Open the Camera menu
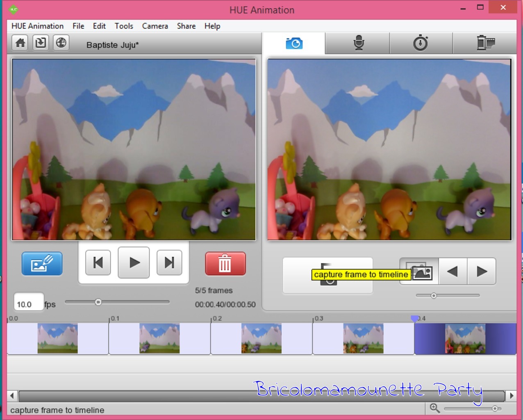The height and width of the screenshot is (420, 523). [155, 26]
